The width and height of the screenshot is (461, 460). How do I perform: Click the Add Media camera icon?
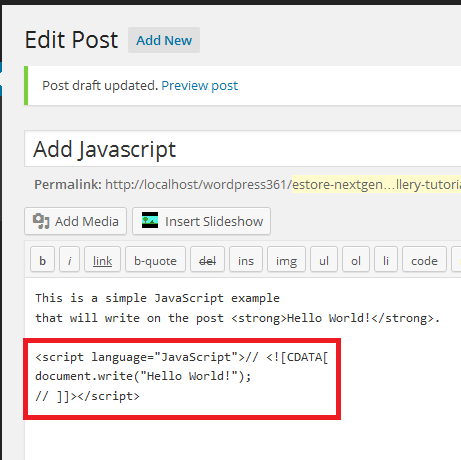tap(41, 221)
